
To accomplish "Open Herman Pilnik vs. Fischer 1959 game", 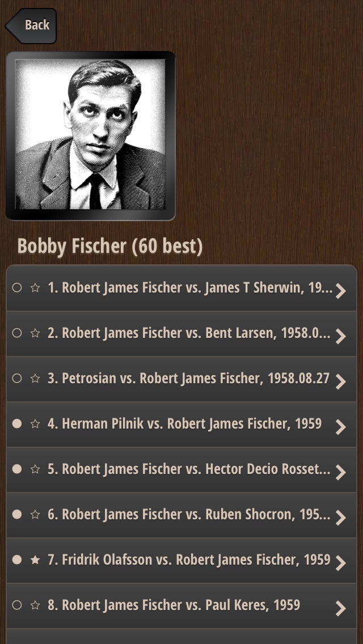I will click(181, 424).
